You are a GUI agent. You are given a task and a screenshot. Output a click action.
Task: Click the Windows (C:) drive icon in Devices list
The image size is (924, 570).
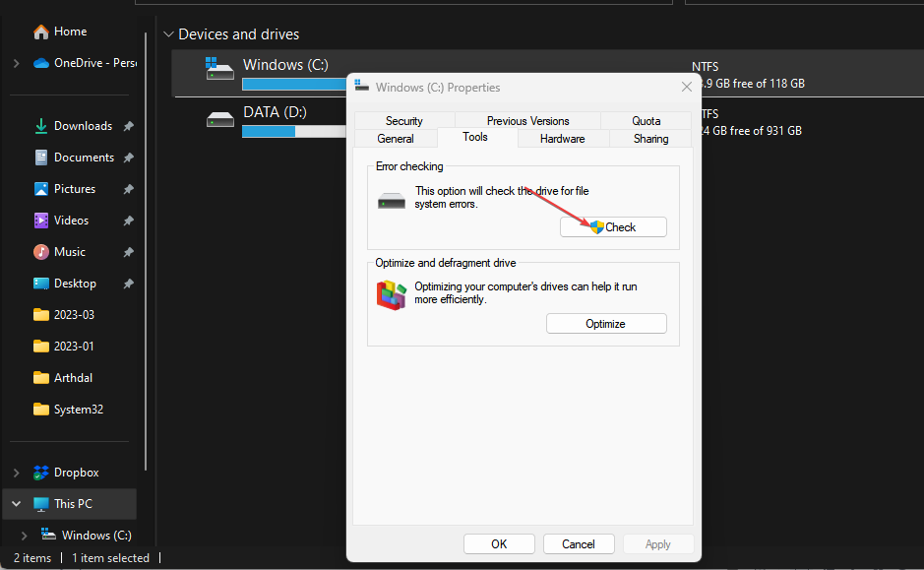[219, 69]
